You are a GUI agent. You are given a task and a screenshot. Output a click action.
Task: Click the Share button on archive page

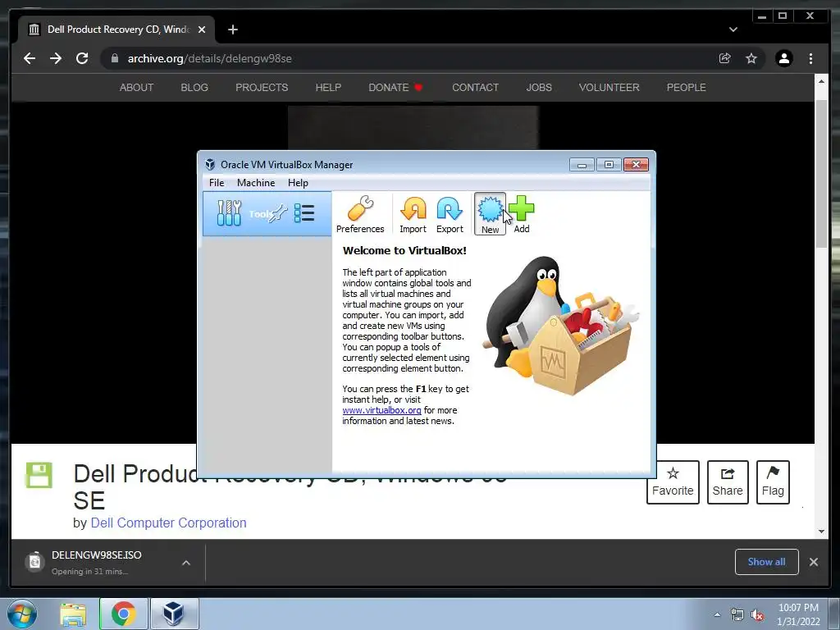[x=728, y=482]
